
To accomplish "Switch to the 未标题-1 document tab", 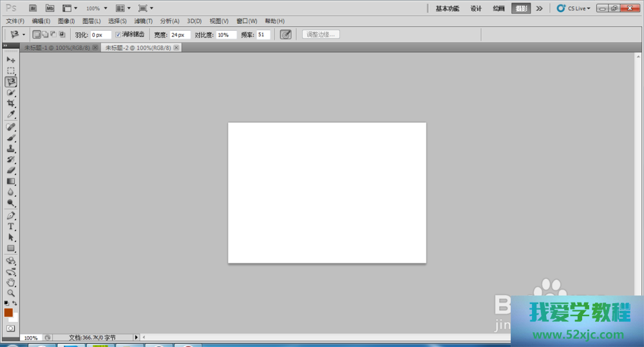I will (57, 48).
